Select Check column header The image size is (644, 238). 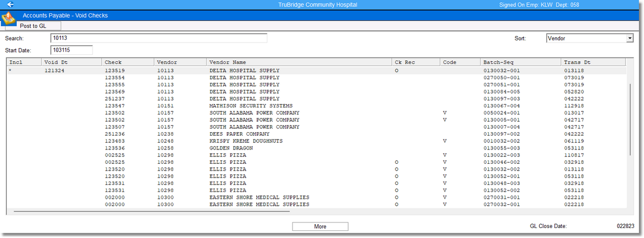coord(128,63)
